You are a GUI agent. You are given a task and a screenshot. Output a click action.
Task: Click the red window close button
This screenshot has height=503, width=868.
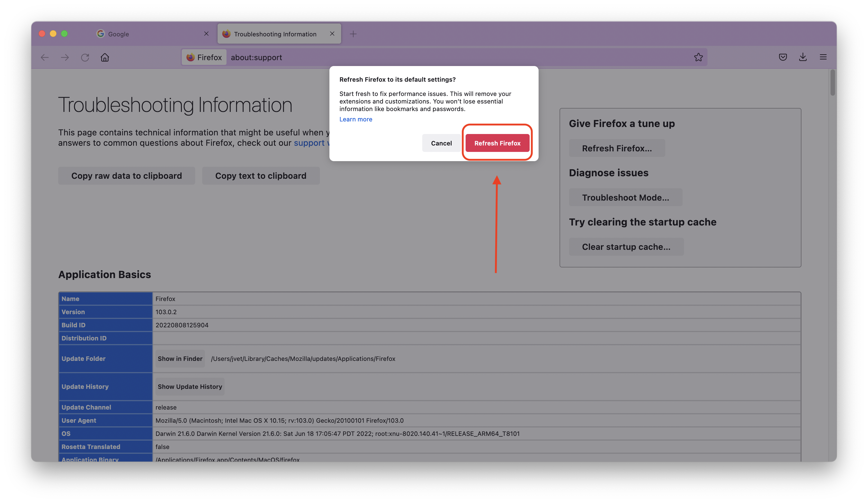pyautogui.click(x=42, y=33)
